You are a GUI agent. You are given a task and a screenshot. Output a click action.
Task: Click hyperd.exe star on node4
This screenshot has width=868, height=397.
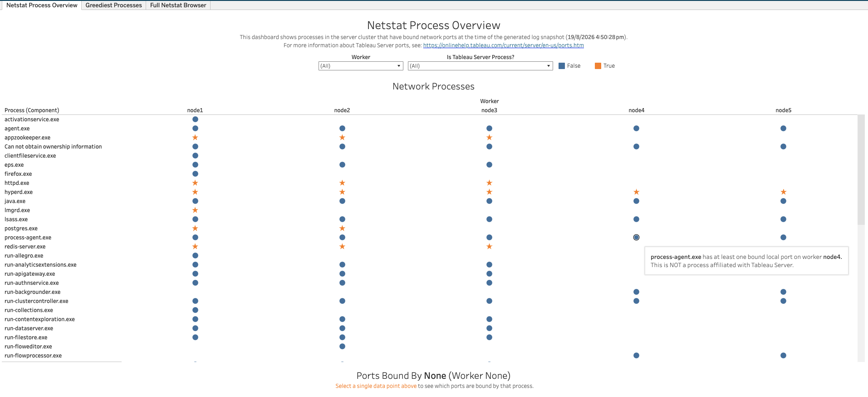(x=636, y=192)
